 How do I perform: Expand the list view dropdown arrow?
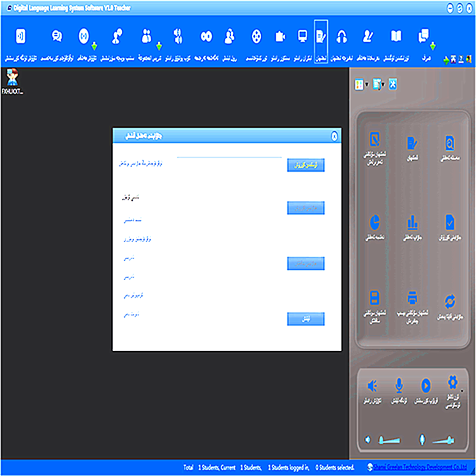383,85
